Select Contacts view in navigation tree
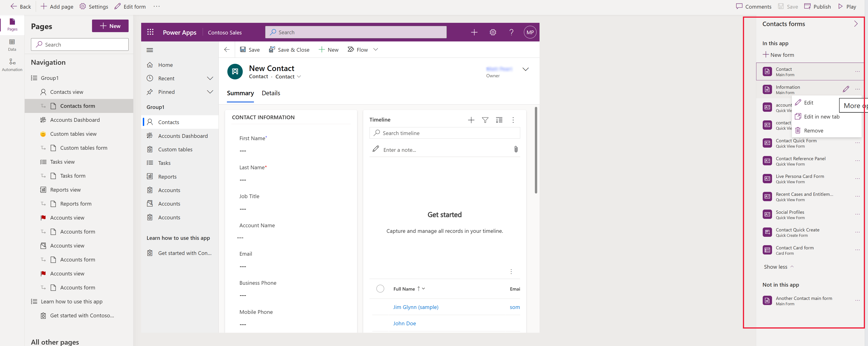 pyautogui.click(x=79, y=92)
